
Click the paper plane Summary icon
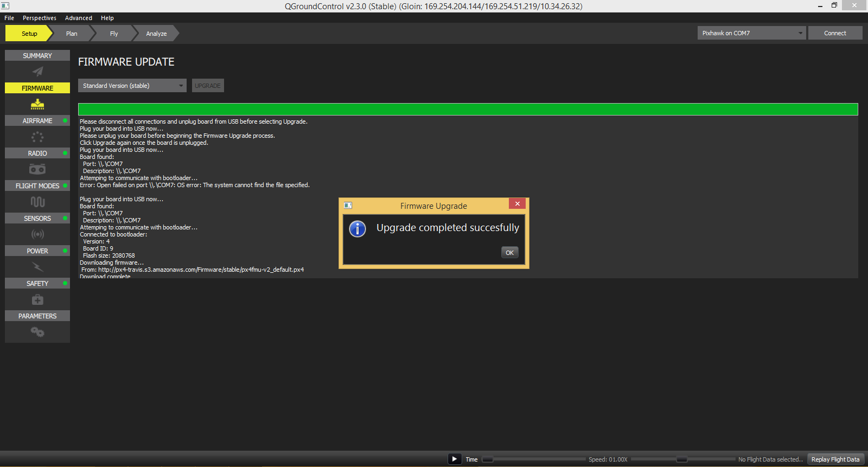click(37, 72)
